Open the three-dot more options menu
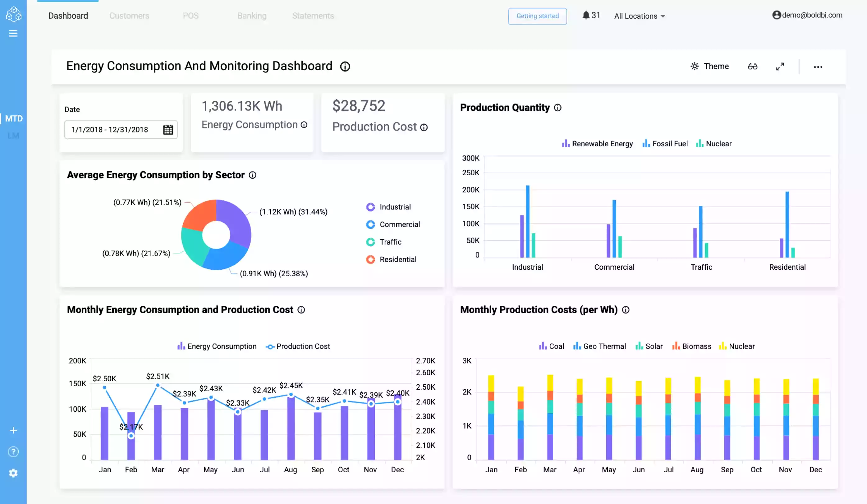867x504 pixels. tap(818, 67)
